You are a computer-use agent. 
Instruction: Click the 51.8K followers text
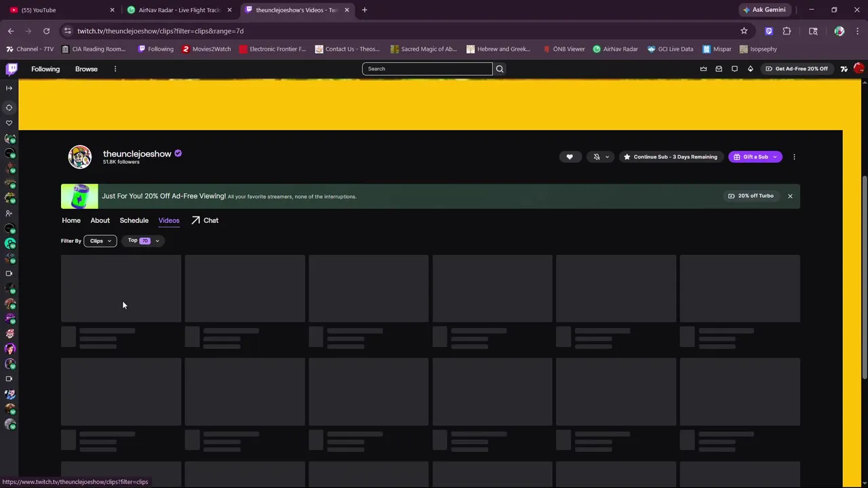tap(121, 162)
